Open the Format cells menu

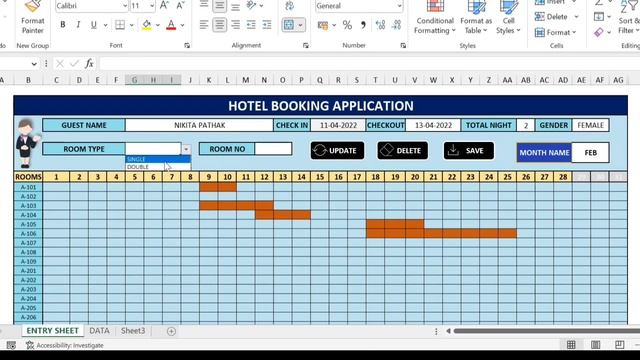555,32
